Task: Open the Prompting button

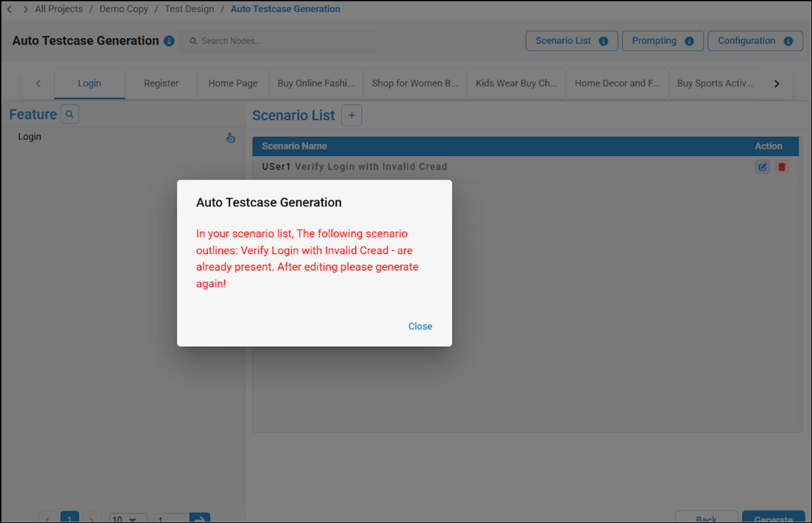Action: 662,41
